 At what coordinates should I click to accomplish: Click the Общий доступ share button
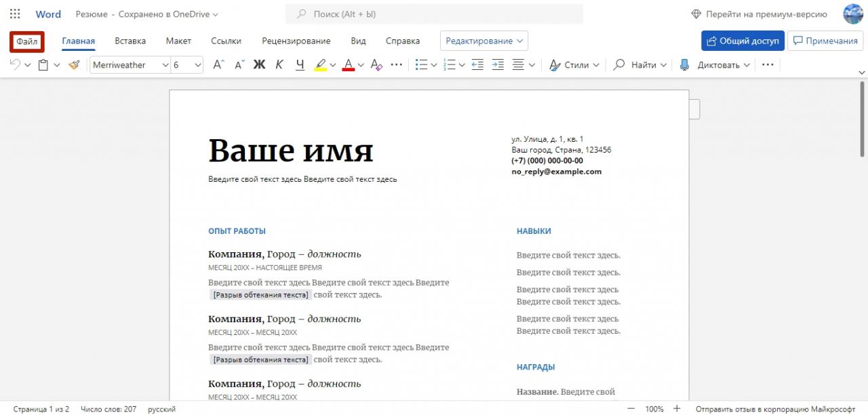point(743,41)
